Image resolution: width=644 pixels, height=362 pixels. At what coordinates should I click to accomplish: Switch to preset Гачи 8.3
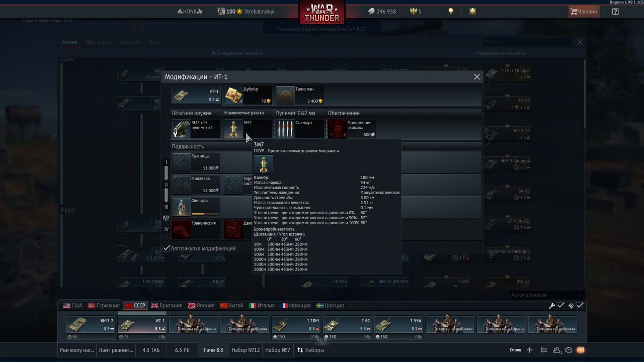(213, 350)
